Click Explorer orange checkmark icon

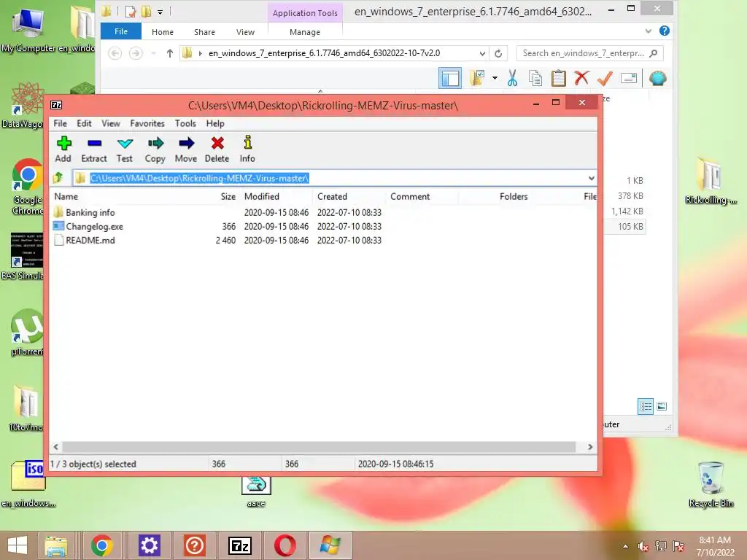pyautogui.click(x=605, y=78)
